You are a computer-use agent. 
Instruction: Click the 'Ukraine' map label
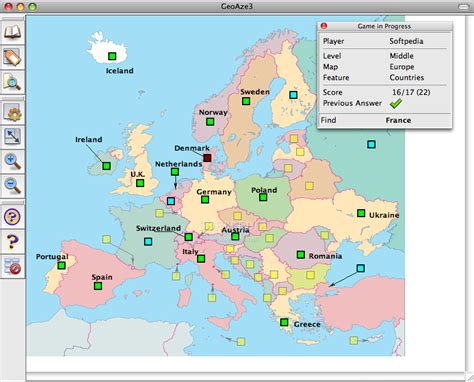384,215
